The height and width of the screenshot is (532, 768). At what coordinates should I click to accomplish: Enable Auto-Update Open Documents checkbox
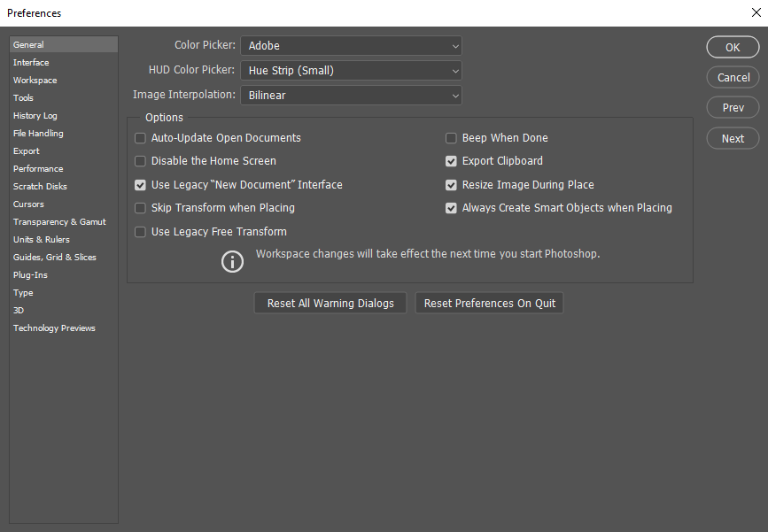point(140,138)
